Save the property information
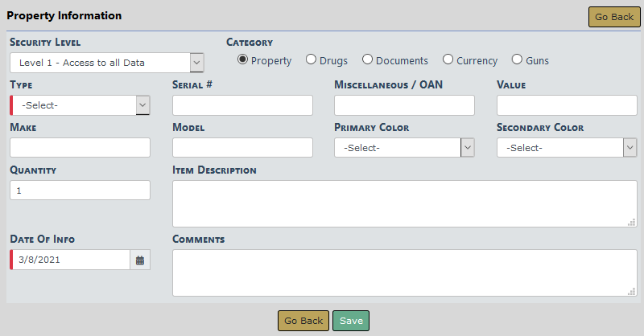644x336 pixels. [x=351, y=321]
